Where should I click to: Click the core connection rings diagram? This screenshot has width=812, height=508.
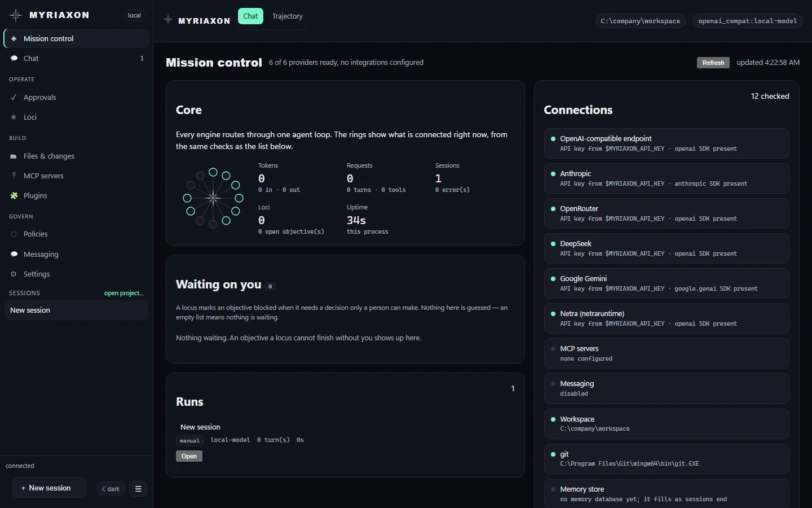213,198
